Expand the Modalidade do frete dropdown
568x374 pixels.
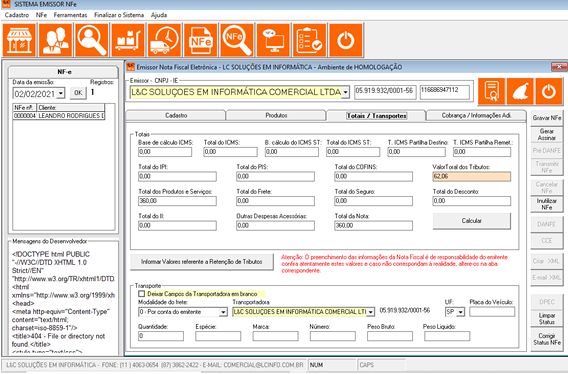point(223,312)
